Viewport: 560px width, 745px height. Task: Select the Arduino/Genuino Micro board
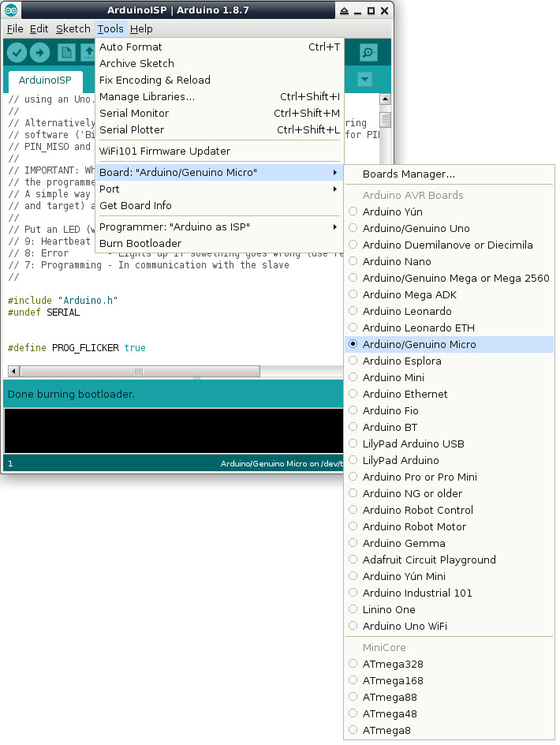pyautogui.click(x=449, y=344)
